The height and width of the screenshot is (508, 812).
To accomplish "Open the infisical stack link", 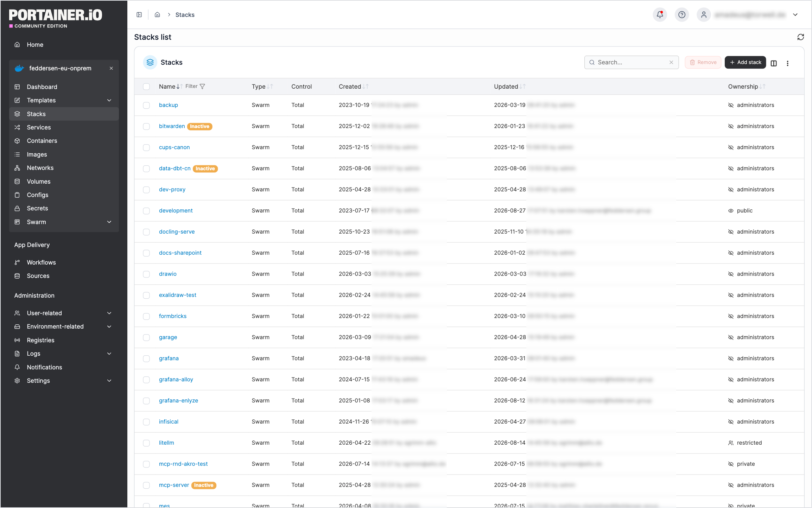I will (169, 422).
